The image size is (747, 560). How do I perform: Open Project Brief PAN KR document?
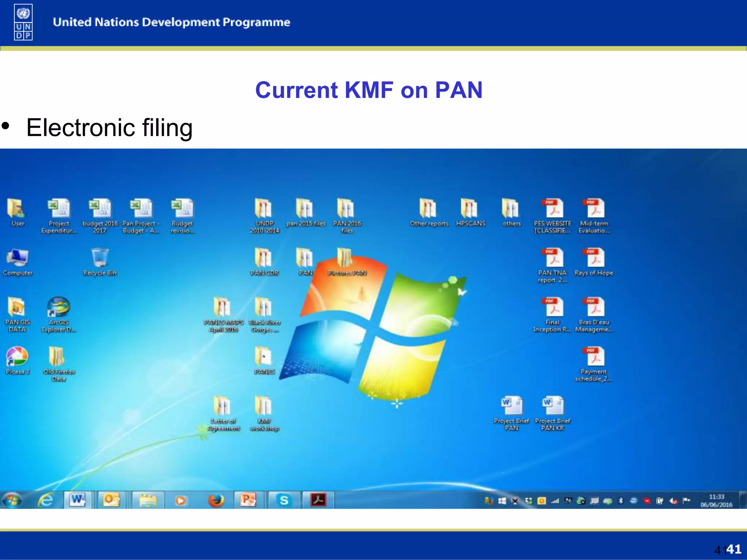point(553,406)
